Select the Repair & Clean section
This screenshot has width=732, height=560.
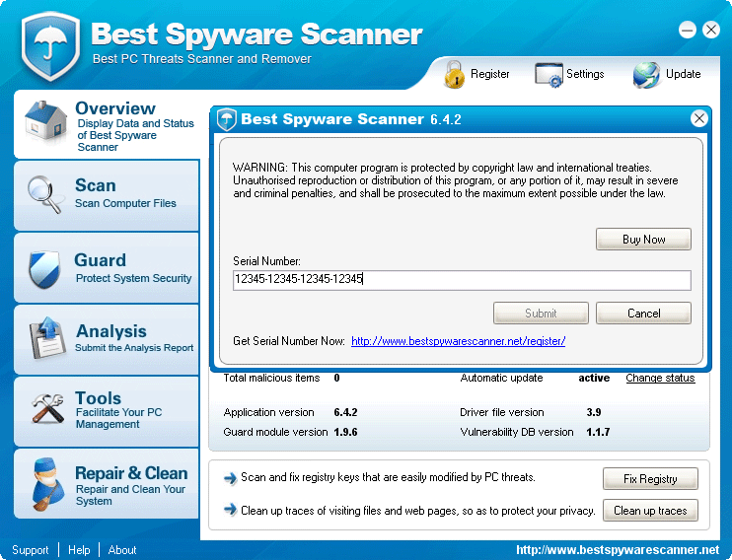click(107, 483)
